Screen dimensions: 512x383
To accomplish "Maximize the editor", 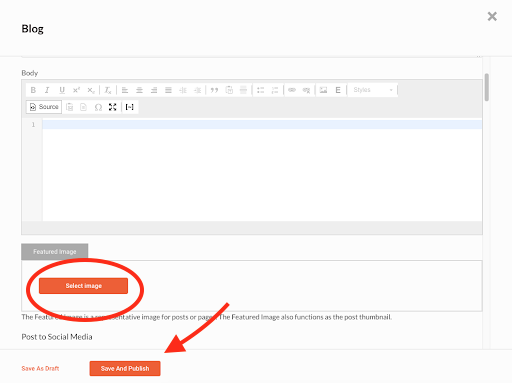I will pos(112,107).
